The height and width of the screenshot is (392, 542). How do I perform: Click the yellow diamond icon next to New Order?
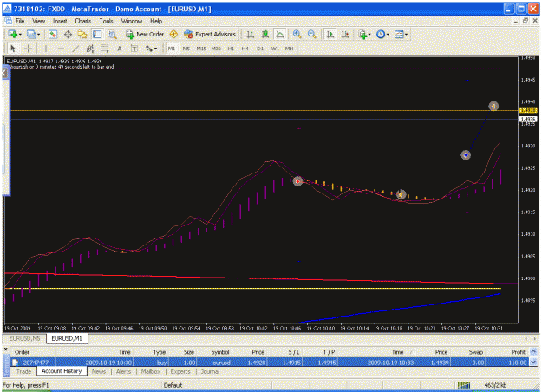coord(173,34)
